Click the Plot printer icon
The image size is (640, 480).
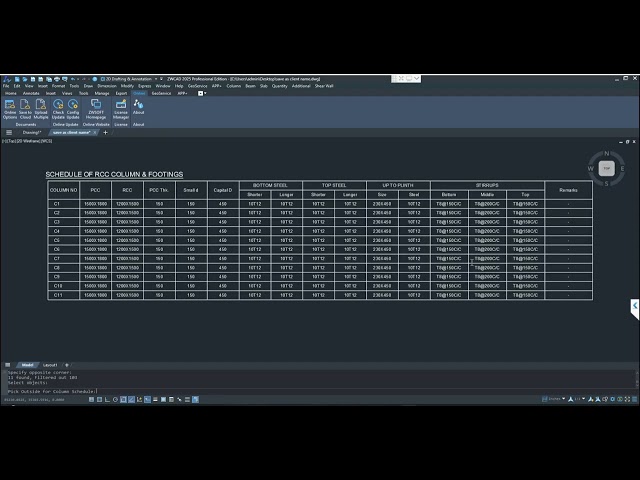point(57,79)
